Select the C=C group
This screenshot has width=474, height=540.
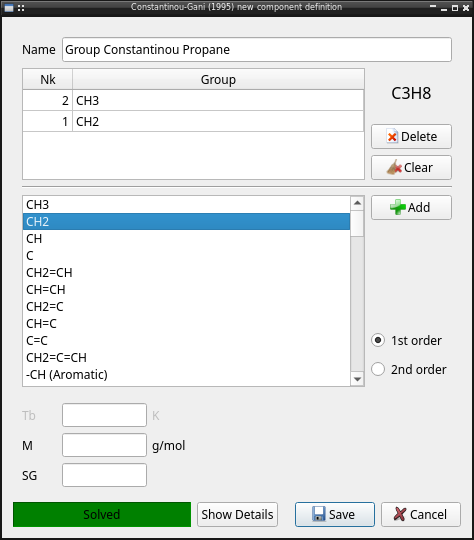click(186, 341)
